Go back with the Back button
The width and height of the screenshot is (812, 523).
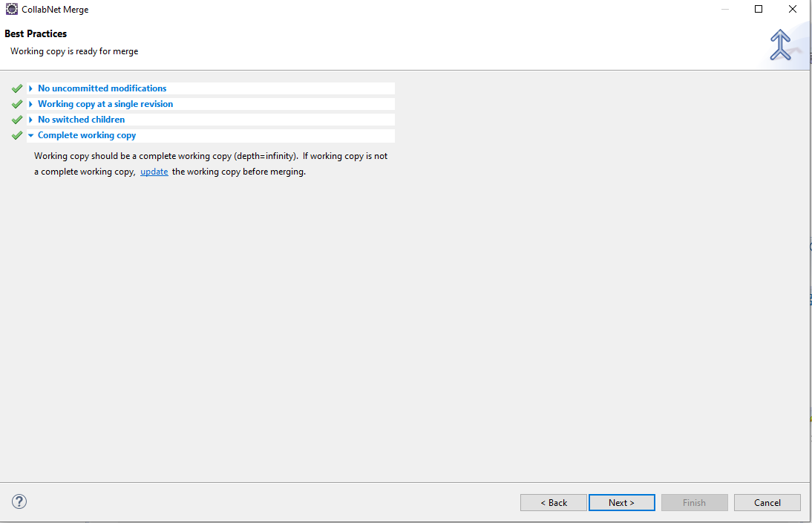(553, 503)
